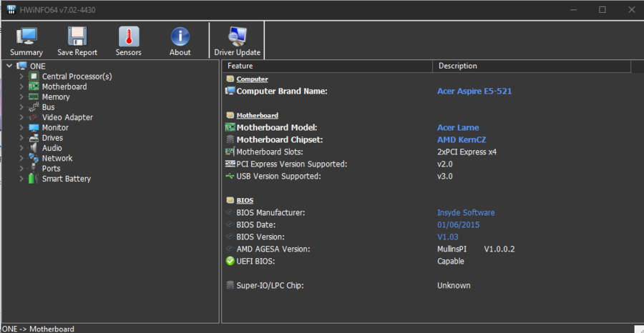Expand the Ports node arrow
The image size is (644, 333).
[x=21, y=169]
